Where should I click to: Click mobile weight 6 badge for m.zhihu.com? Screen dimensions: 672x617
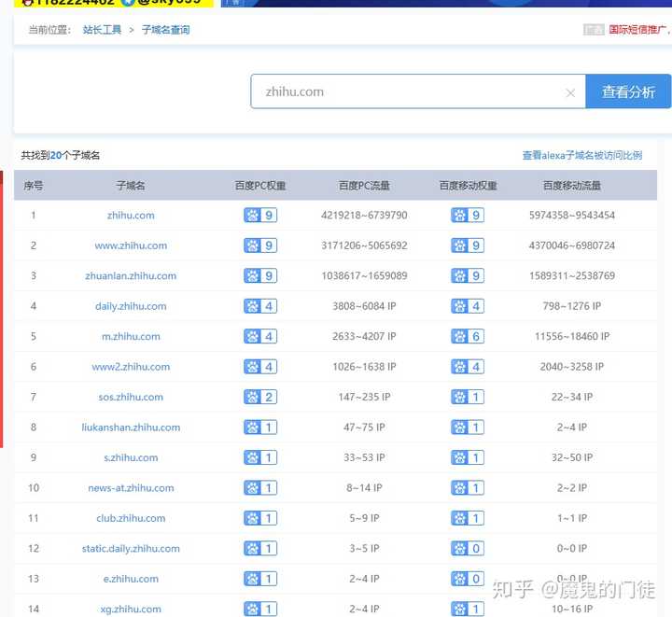click(x=468, y=336)
